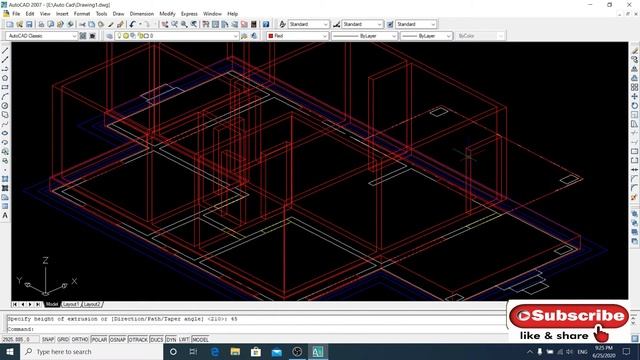Toggle DUCS in status bar
Screen dimensions: 640x360
[157, 339]
